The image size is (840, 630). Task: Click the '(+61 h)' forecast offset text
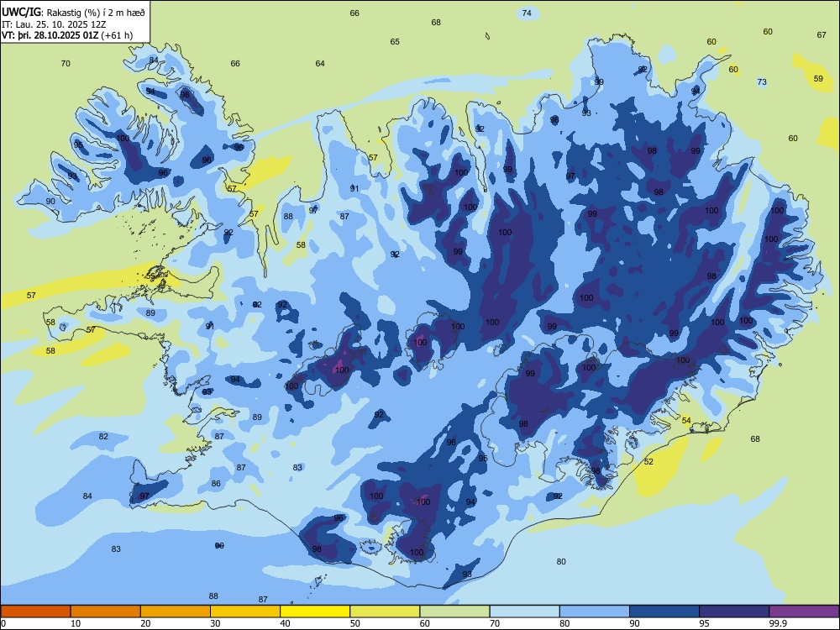[x=117, y=35]
